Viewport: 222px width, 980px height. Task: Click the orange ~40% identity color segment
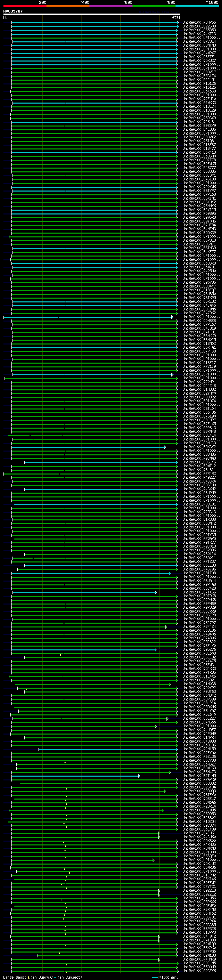tap(68, 6)
